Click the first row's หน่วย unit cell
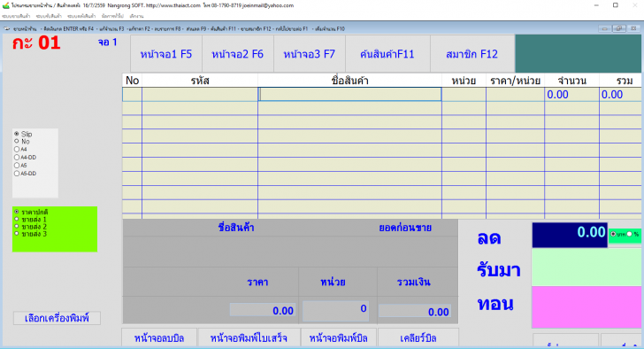 tap(464, 94)
